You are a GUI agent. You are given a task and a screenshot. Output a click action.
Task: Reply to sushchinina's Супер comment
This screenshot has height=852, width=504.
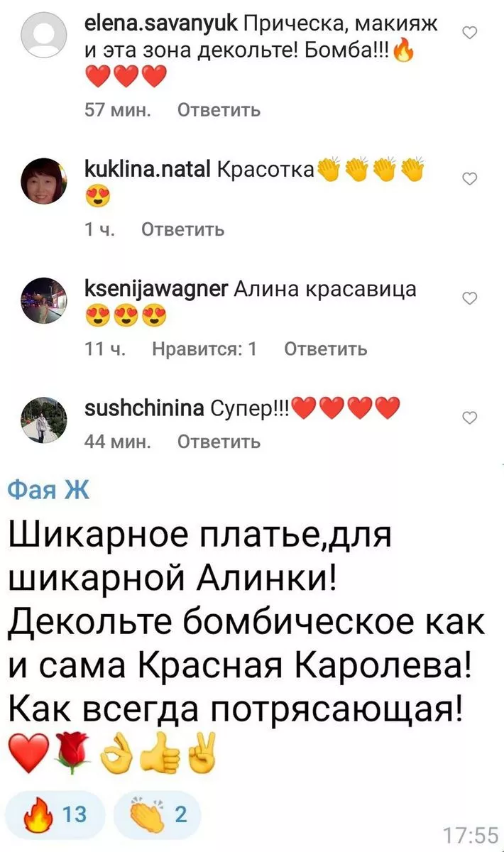[219, 442]
